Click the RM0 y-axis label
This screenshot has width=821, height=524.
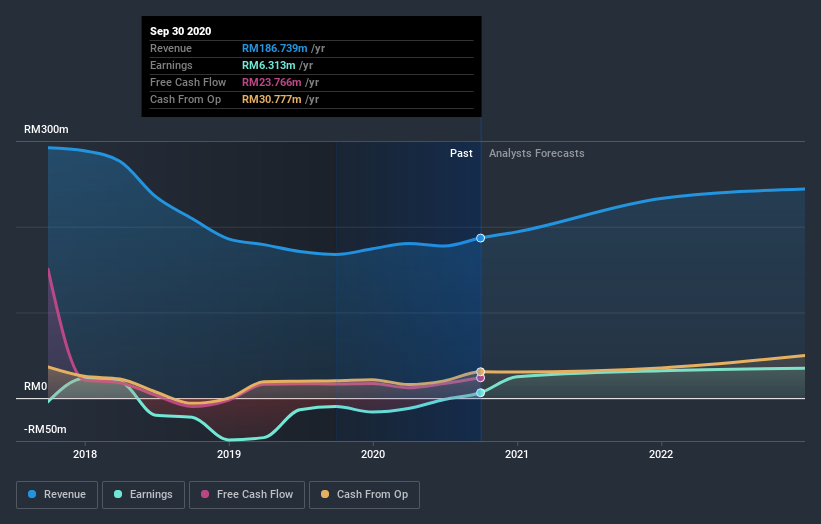coord(36,386)
